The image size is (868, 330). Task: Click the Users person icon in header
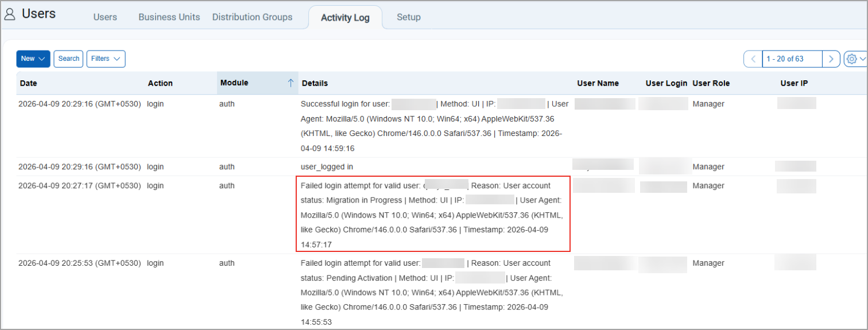[x=10, y=15]
